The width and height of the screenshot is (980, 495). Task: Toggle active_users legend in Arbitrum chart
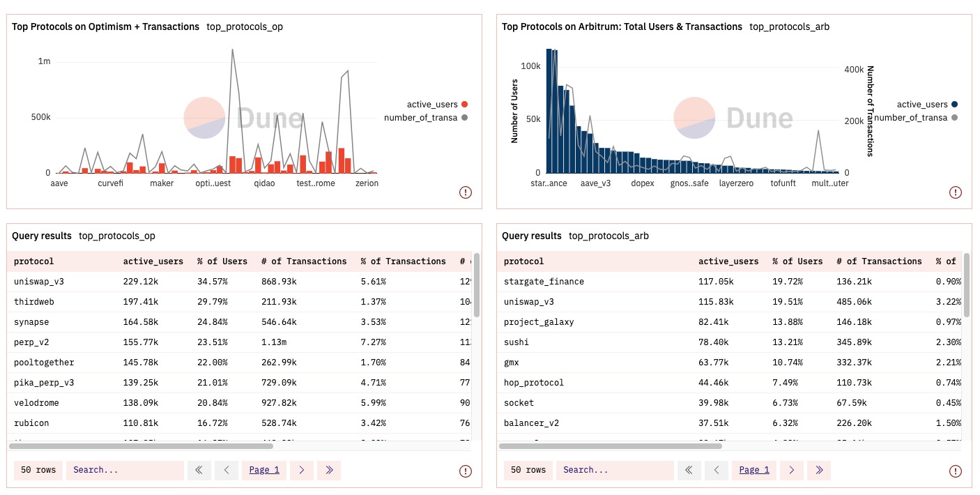tap(927, 105)
